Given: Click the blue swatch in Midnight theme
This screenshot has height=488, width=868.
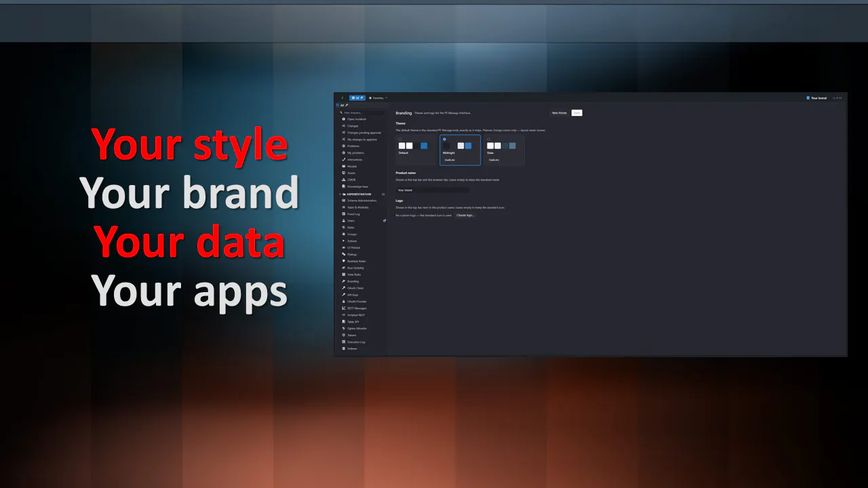Looking at the screenshot, I should pyautogui.click(x=469, y=146).
